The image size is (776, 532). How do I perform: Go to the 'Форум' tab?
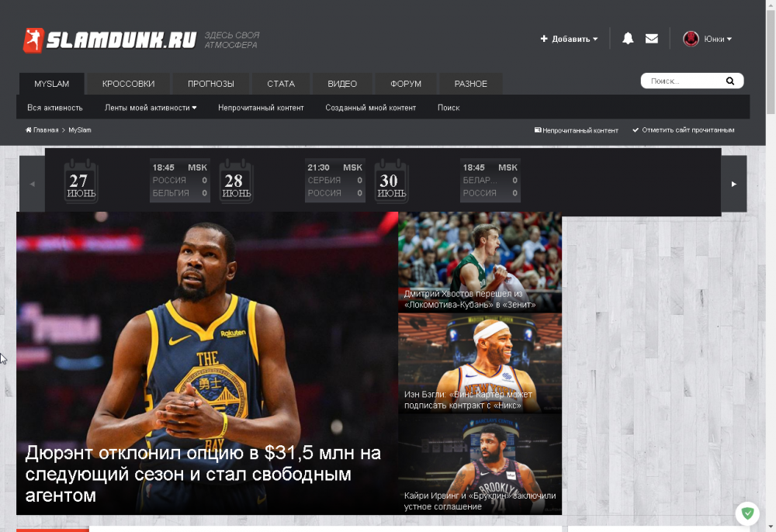pos(406,84)
